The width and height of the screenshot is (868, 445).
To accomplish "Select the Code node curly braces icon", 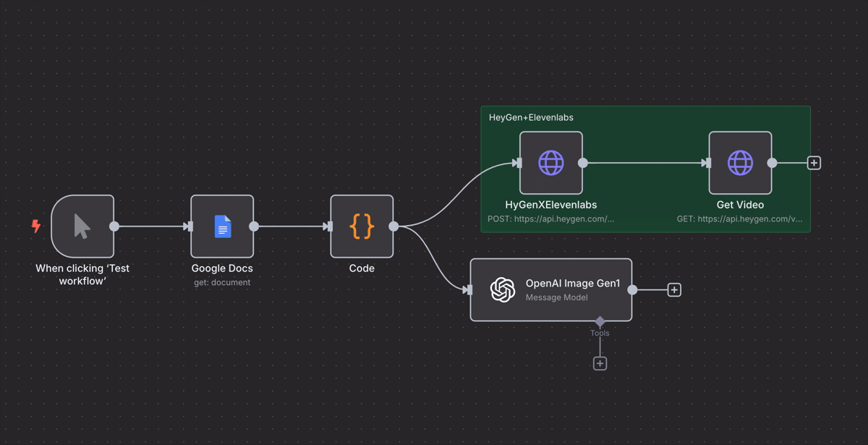I will pos(362,226).
